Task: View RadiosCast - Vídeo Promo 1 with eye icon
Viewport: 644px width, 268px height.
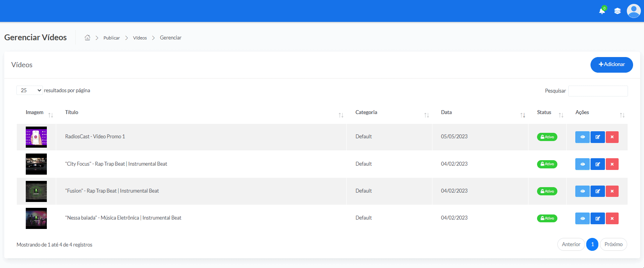Action: coord(582,137)
